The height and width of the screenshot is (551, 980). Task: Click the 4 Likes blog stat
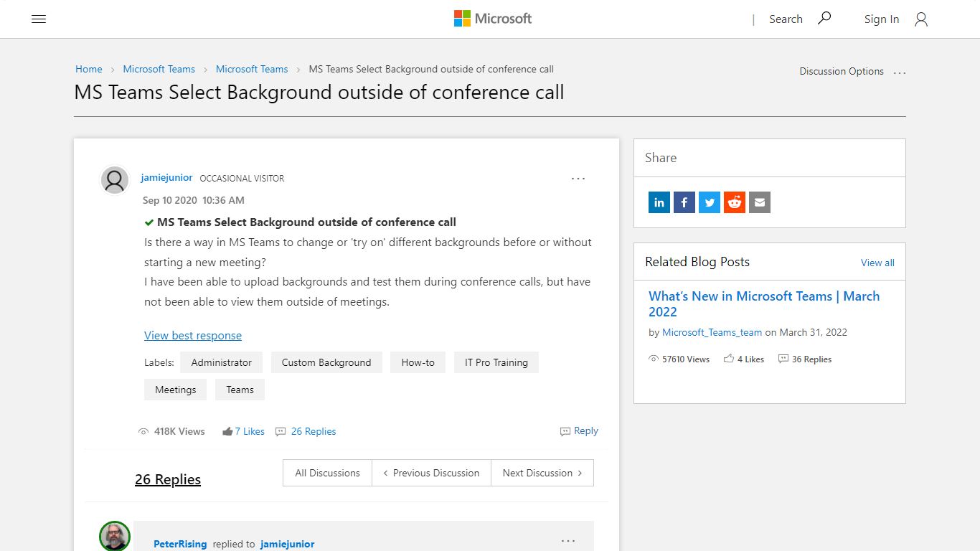[744, 359]
